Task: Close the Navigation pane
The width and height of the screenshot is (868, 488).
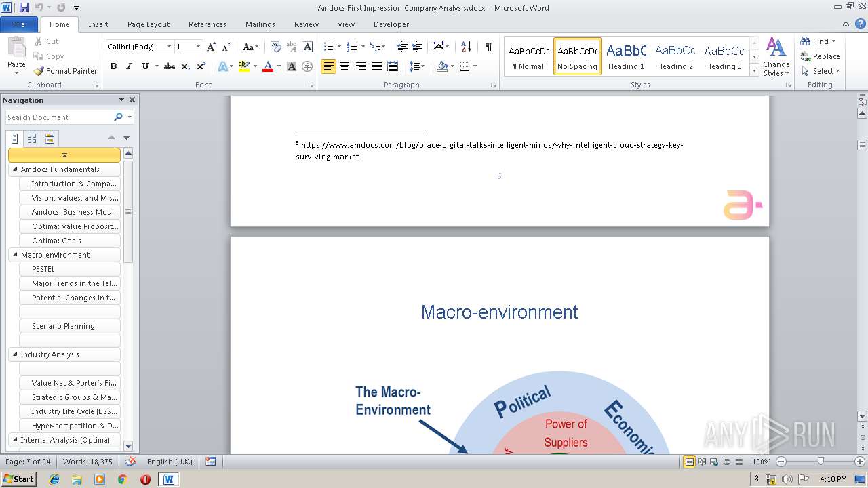Action: coord(132,100)
